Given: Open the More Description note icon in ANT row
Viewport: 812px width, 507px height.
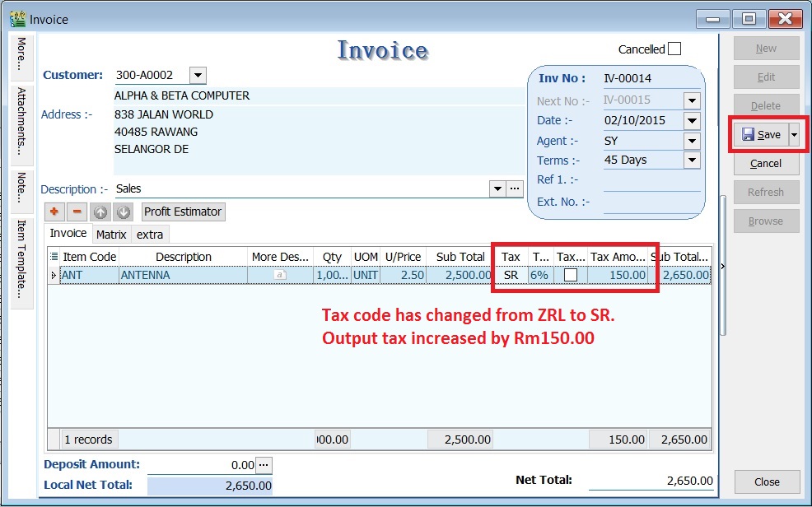Looking at the screenshot, I should (x=280, y=276).
